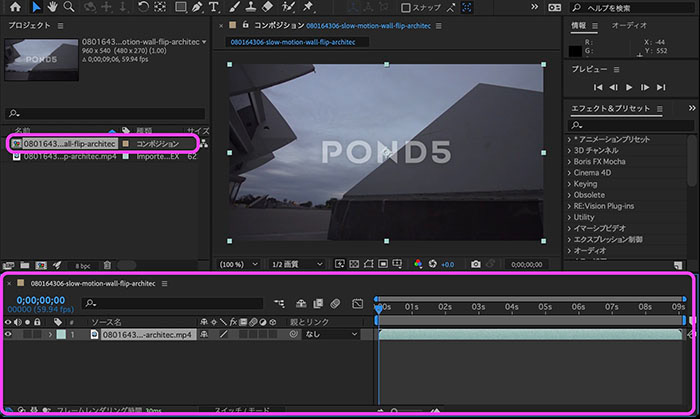
Task: Click the 8 bpc color depth button
Action: 83,266
